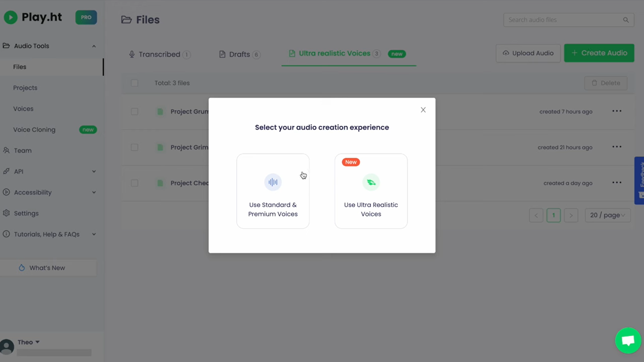Open the Transcribed tab
644x362 pixels.
click(x=159, y=54)
